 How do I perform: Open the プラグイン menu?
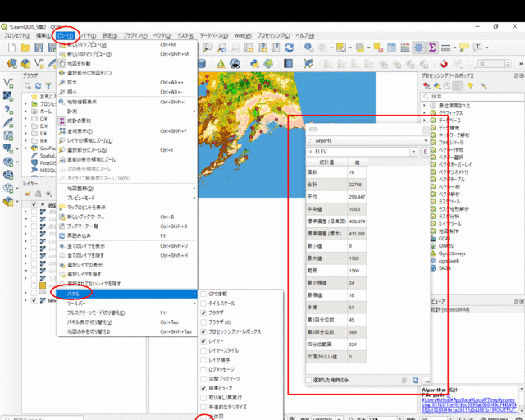click(135, 35)
